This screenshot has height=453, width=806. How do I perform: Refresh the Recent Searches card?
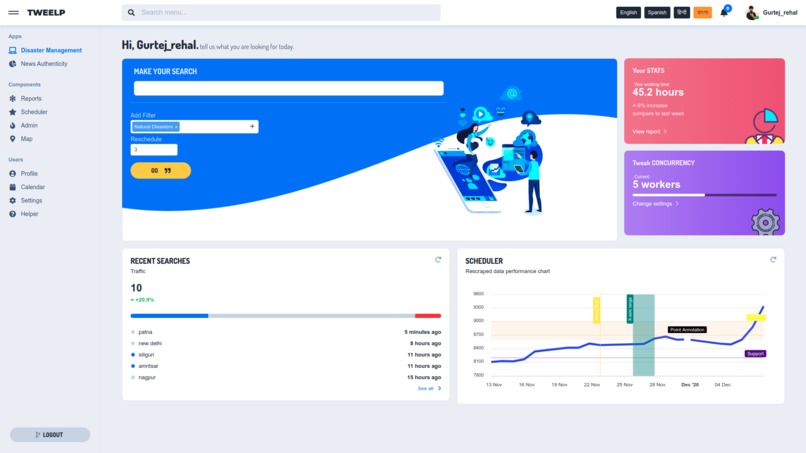pos(438,260)
